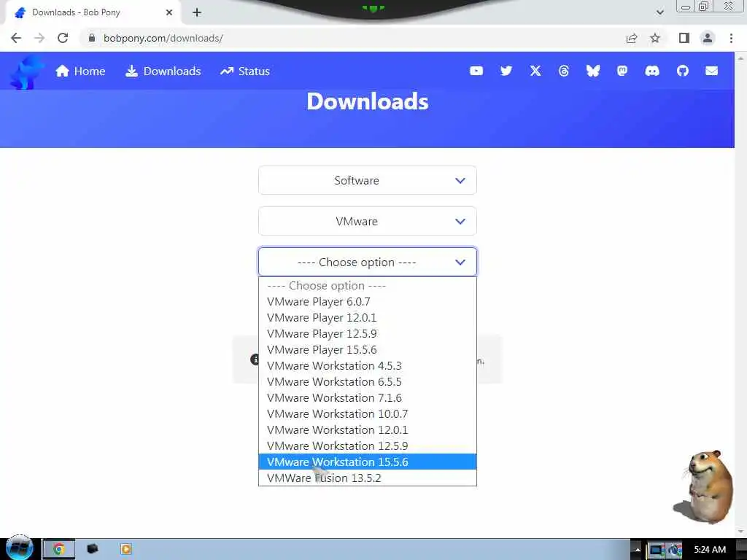Screen dimensions: 747x560
Task: Open the media player taskbar icon
Action: pos(125,549)
